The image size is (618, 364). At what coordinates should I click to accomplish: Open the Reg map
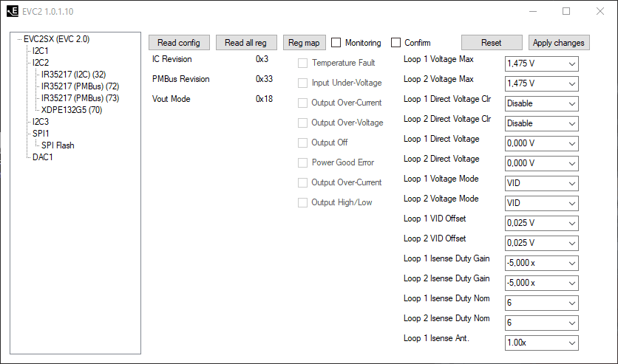(304, 43)
